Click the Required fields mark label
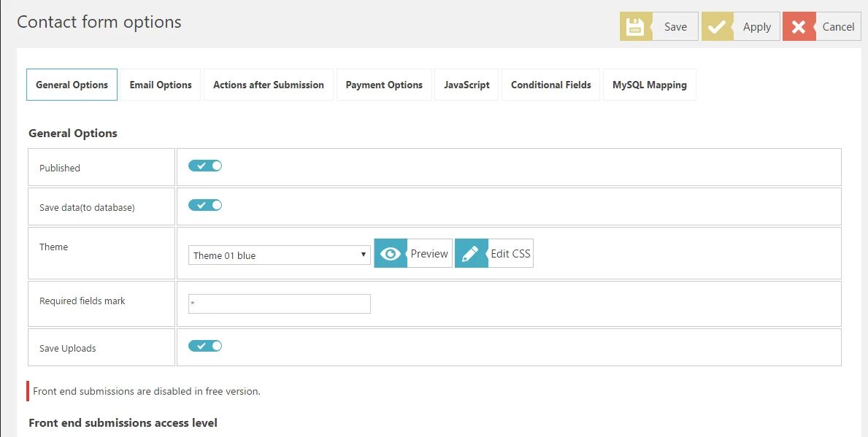This screenshot has width=868, height=437. 82,301
